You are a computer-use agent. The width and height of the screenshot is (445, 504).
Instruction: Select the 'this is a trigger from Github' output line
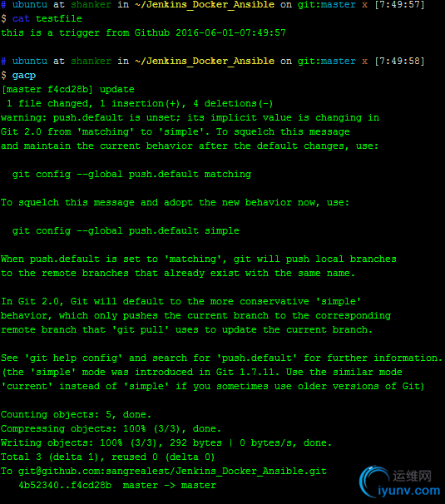(x=143, y=32)
